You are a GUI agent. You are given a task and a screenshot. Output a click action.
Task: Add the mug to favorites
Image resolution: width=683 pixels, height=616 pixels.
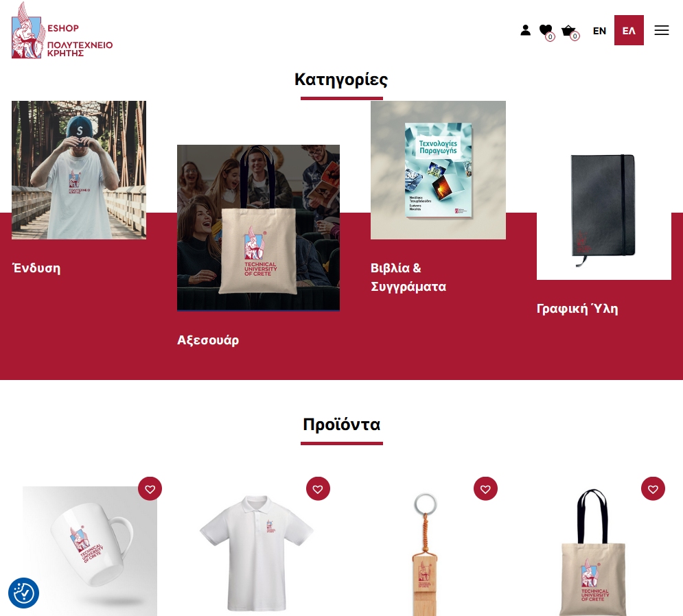150,489
